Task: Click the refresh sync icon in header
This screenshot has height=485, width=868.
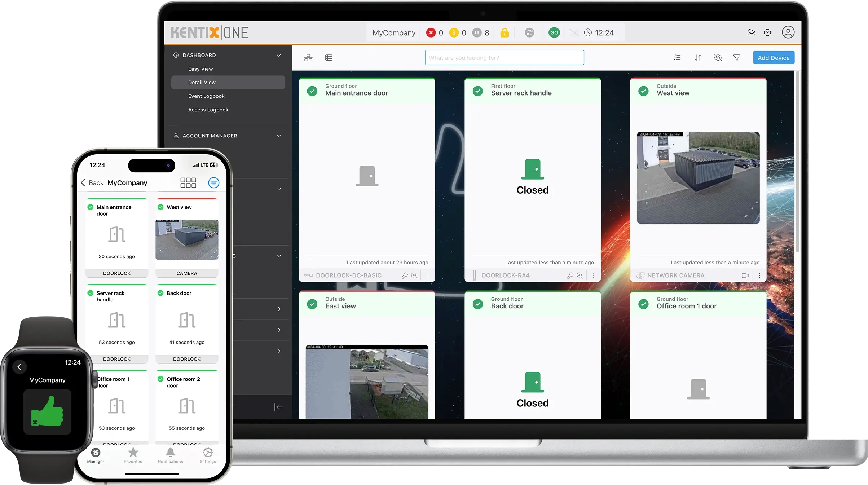Action: pos(529,33)
